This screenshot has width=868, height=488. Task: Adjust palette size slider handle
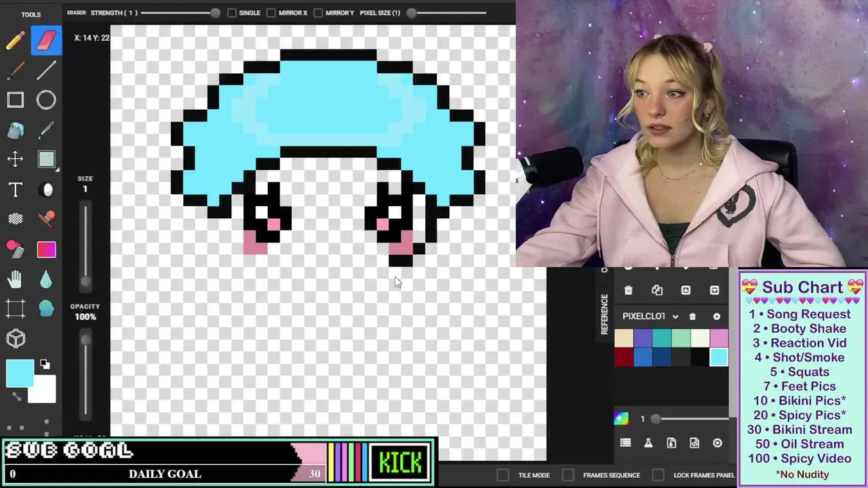click(655, 419)
